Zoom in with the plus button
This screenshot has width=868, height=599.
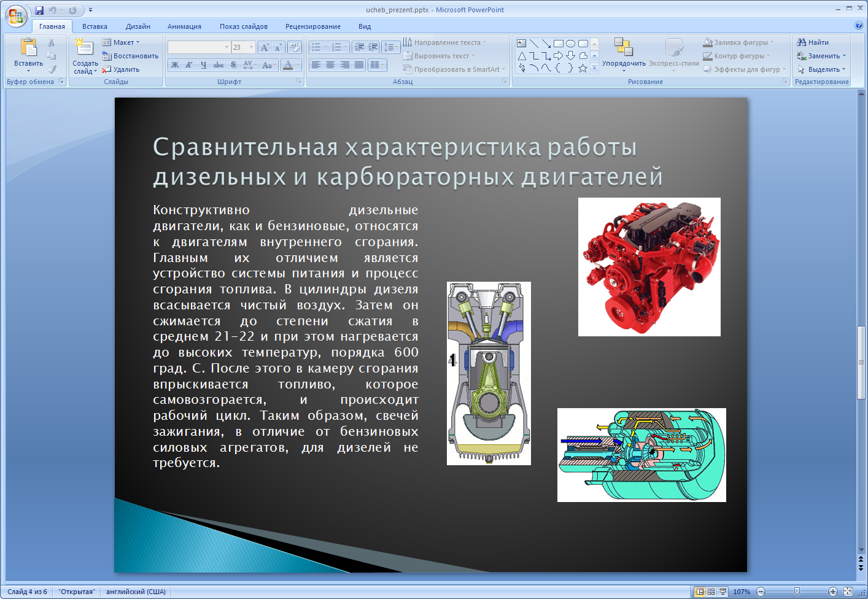pos(833,592)
